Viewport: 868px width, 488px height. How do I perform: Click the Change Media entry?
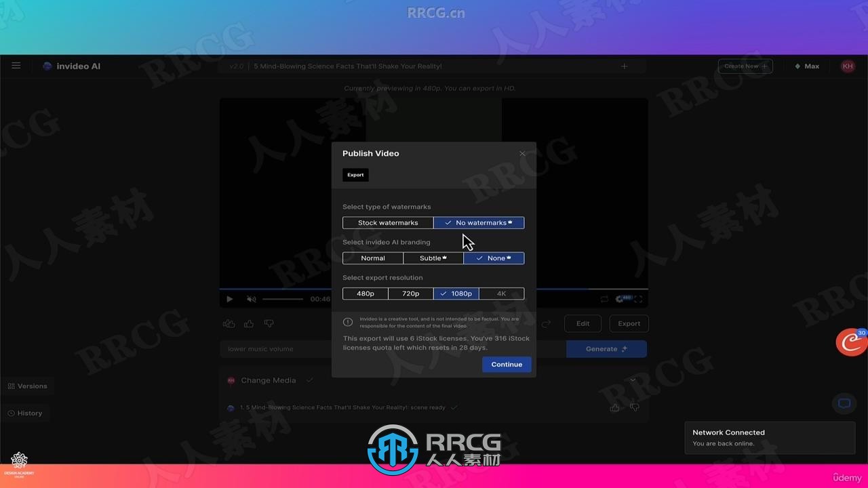pos(269,381)
